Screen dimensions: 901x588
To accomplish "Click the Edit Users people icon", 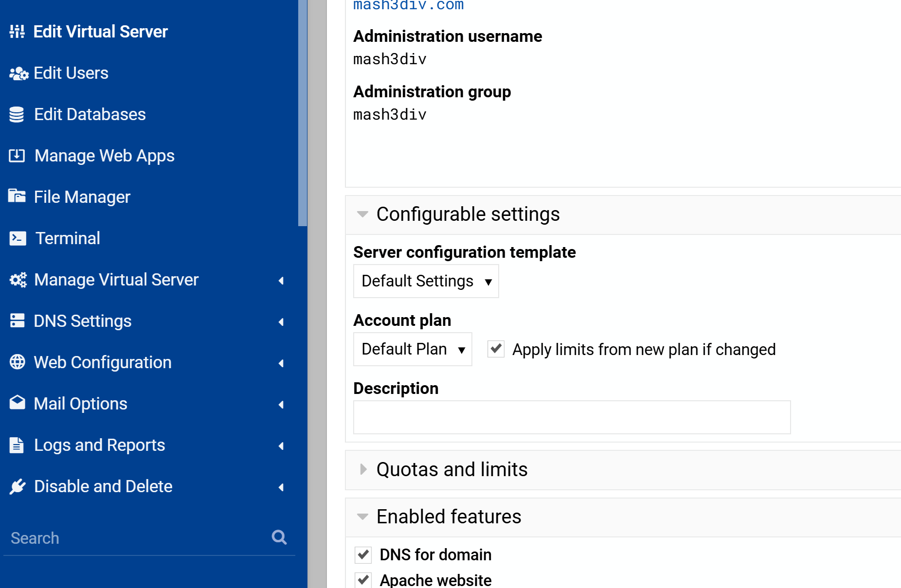I will pyautogui.click(x=18, y=73).
